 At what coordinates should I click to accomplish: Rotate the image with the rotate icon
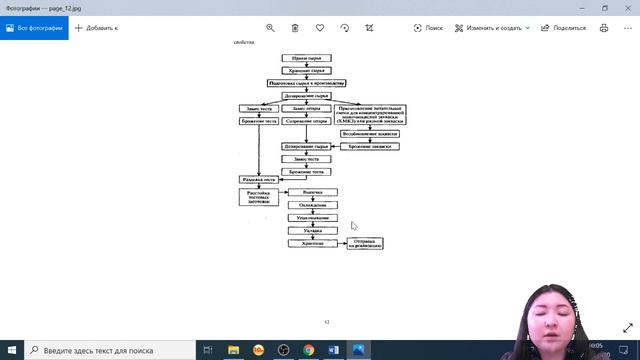[344, 28]
